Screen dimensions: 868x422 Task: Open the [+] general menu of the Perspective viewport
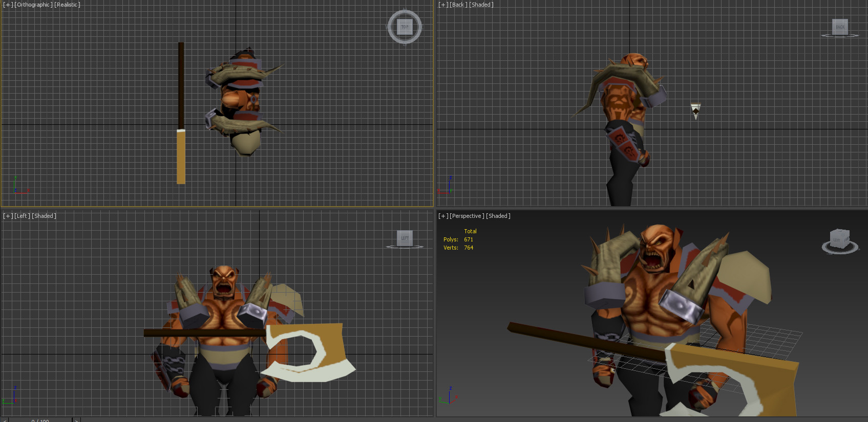(443, 216)
